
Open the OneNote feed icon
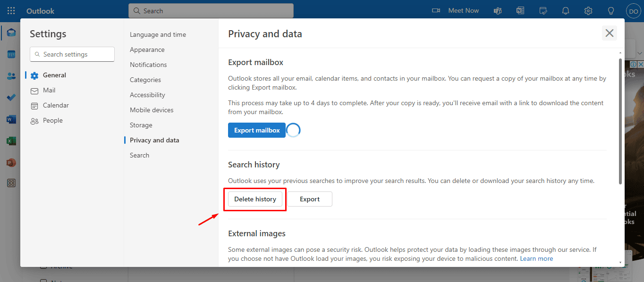520,10
